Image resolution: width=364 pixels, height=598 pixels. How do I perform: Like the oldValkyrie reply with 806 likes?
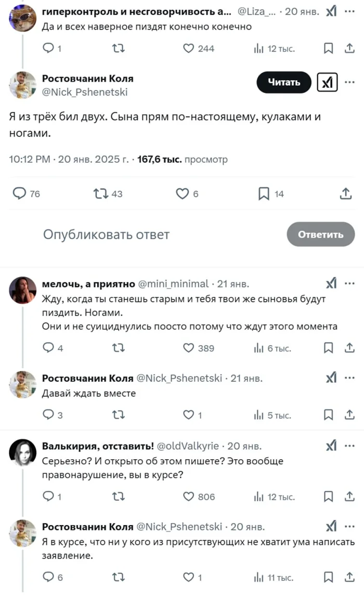click(x=189, y=496)
